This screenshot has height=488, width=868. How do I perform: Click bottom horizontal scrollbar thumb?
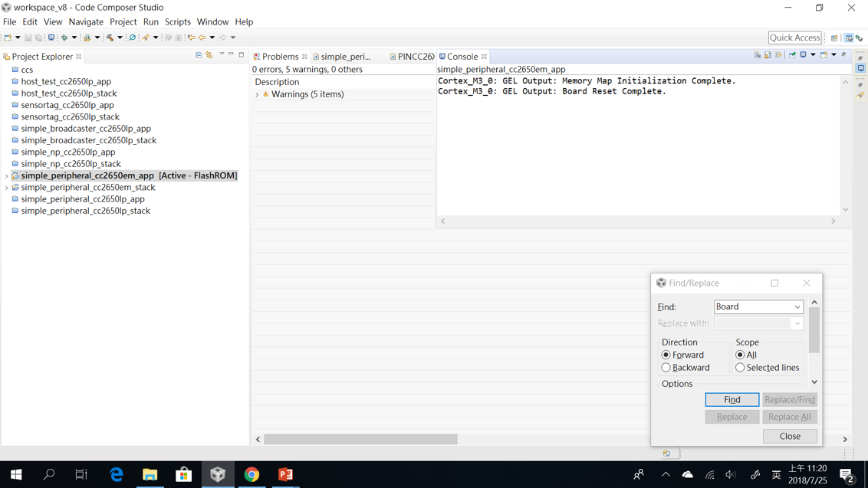[x=360, y=439]
